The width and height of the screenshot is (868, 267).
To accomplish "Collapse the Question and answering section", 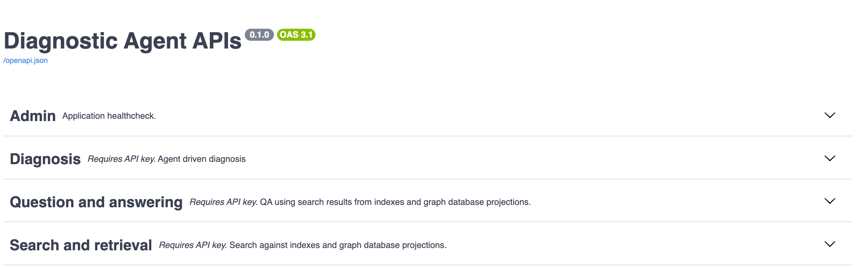I will pyautogui.click(x=830, y=201).
